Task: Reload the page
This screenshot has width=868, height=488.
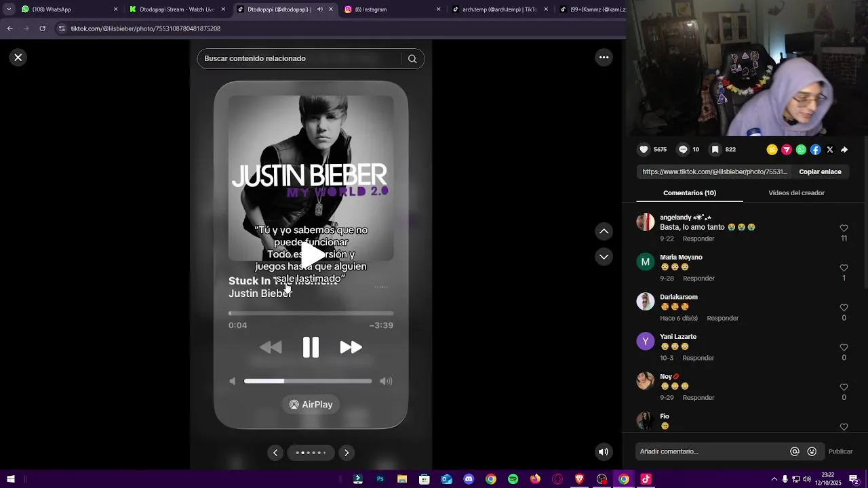Action: [x=42, y=28]
